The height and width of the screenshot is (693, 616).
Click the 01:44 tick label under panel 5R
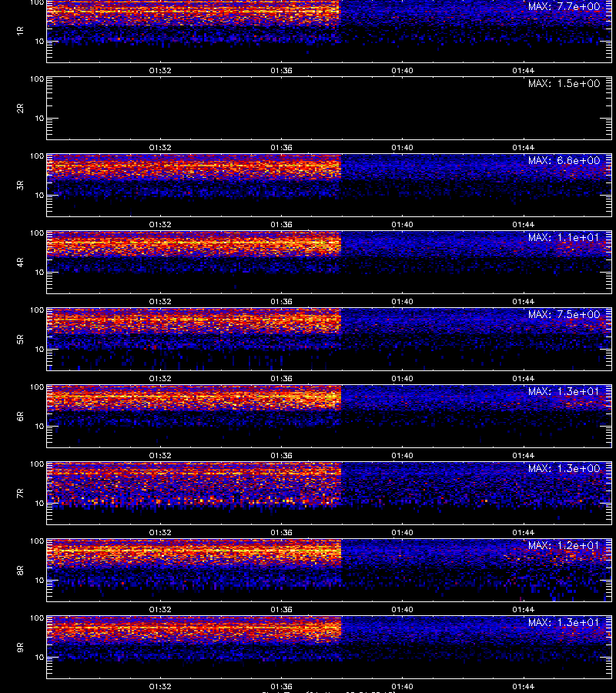pos(523,379)
